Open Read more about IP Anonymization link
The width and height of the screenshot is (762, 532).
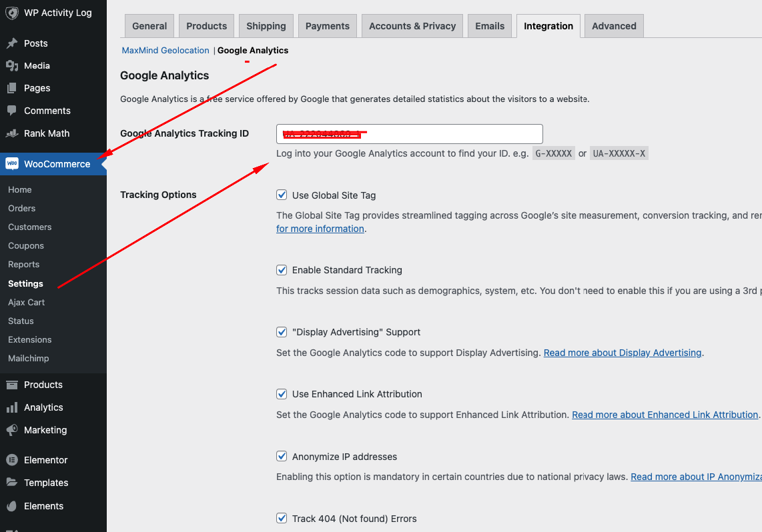point(697,477)
